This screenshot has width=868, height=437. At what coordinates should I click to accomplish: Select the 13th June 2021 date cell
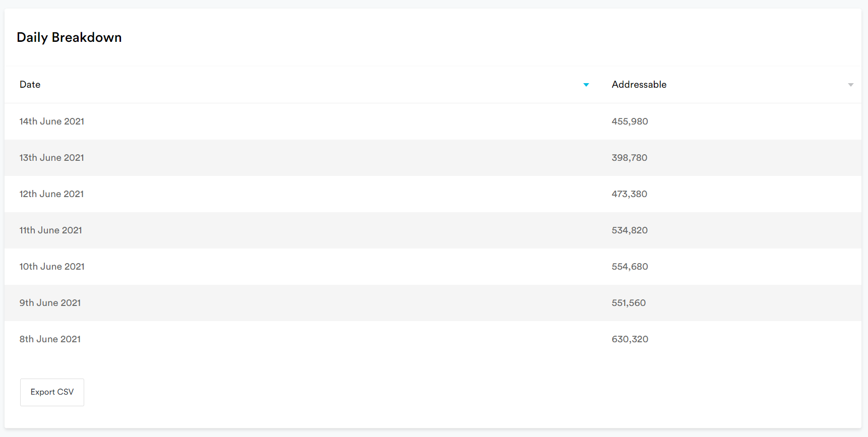[52, 158]
